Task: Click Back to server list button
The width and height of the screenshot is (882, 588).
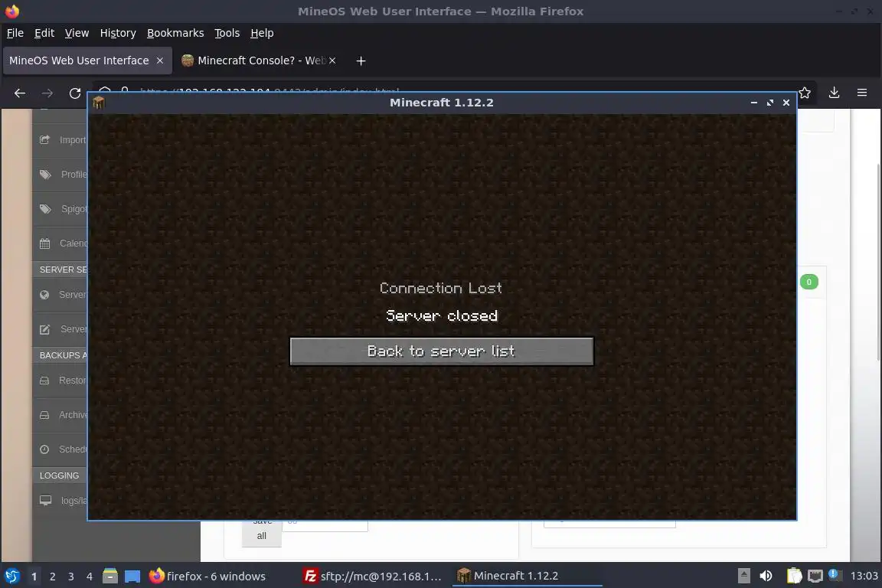Action: (442, 351)
